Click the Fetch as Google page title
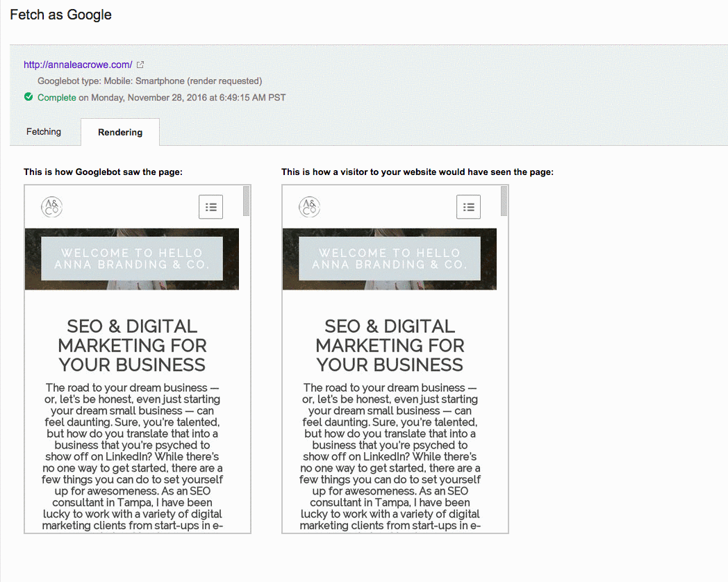This screenshot has width=728, height=582. (x=60, y=15)
